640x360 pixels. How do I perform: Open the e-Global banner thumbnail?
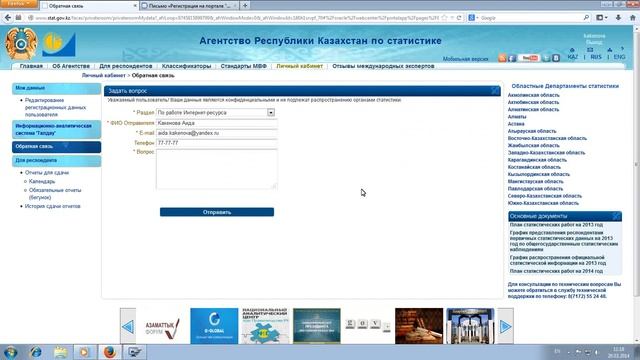pos(214,326)
